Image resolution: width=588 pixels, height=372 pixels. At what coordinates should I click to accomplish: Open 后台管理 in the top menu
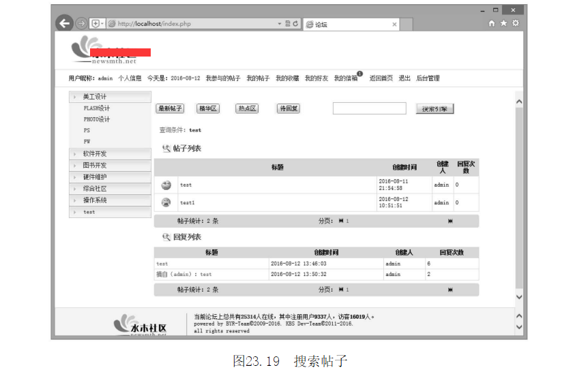(x=428, y=78)
